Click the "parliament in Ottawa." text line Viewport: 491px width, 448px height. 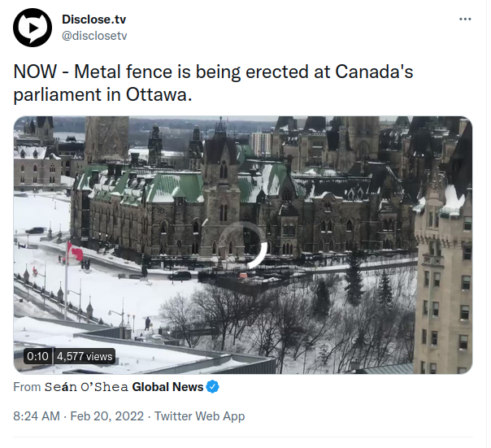click(x=102, y=94)
